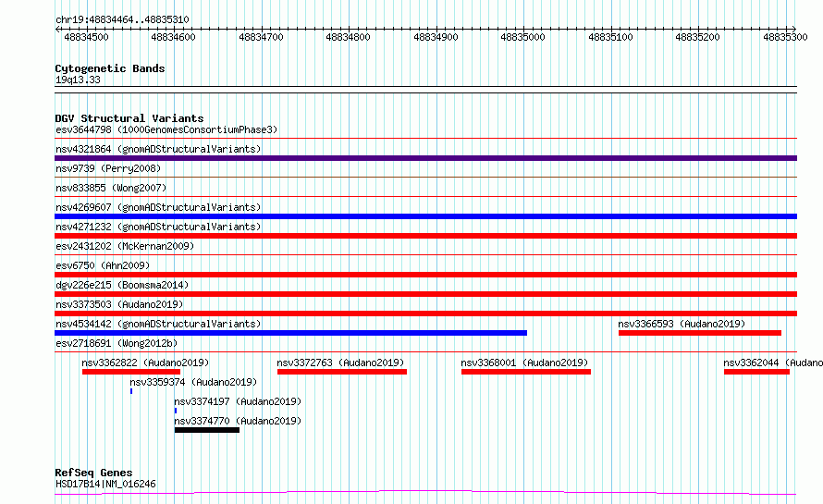Click the small blue nsv3359374 marker
823x504 pixels.
(131, 391)
